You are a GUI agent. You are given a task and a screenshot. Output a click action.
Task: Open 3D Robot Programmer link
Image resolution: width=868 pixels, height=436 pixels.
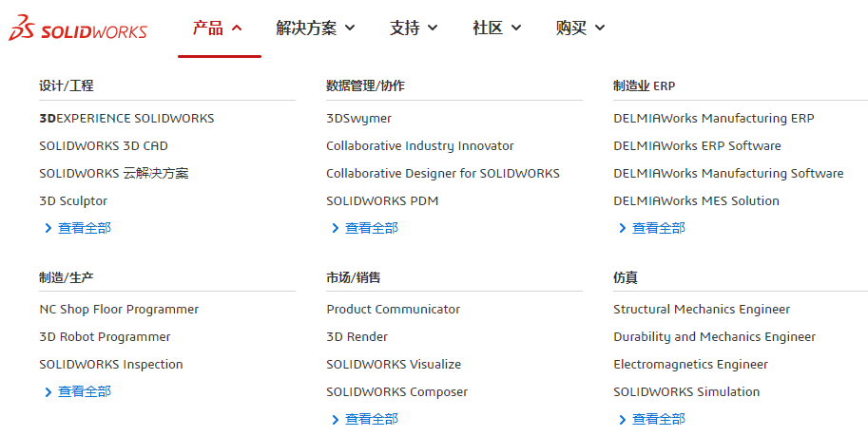[106, 337]
